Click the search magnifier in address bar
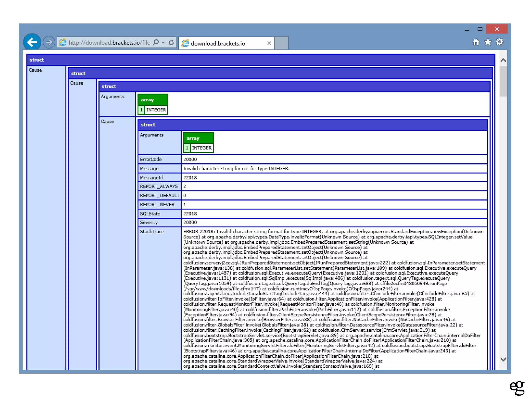 [x=156, y=42]
